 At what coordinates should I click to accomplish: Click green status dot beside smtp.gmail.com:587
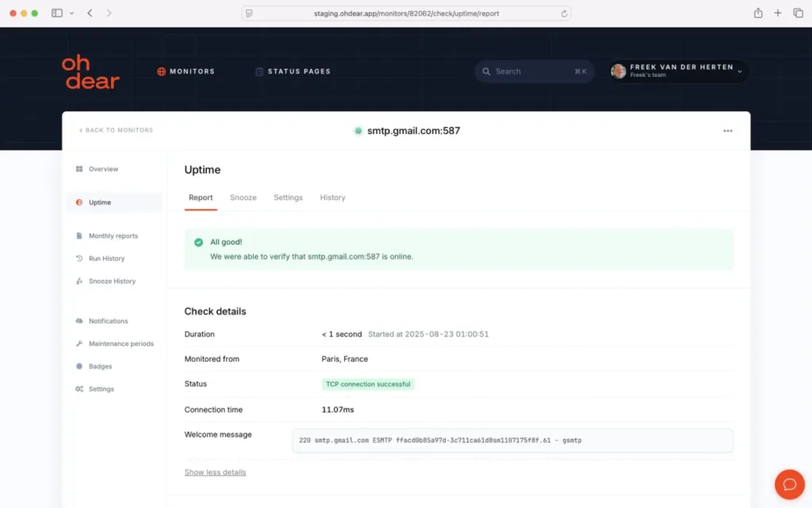(358, 131)
